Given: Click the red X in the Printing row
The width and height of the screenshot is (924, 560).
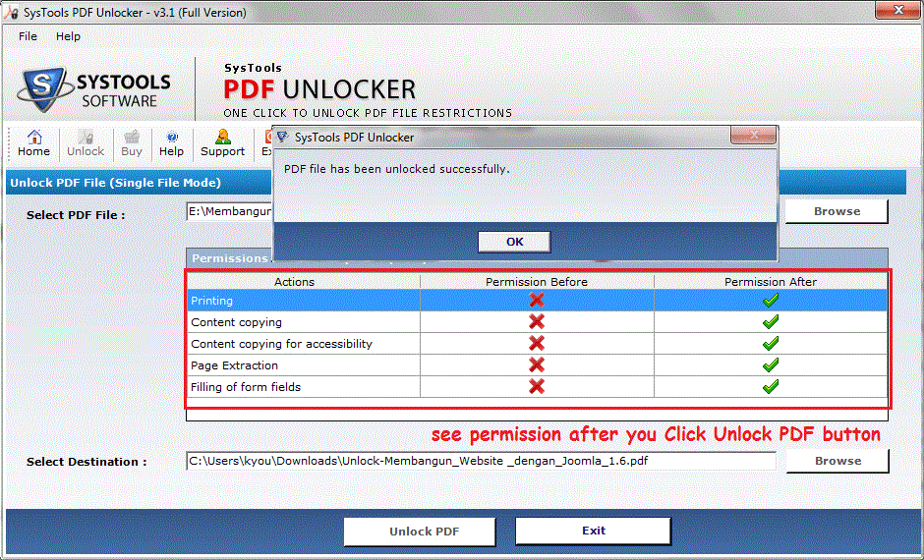Looking at the screenshot, I should click(x=537, y=300).
